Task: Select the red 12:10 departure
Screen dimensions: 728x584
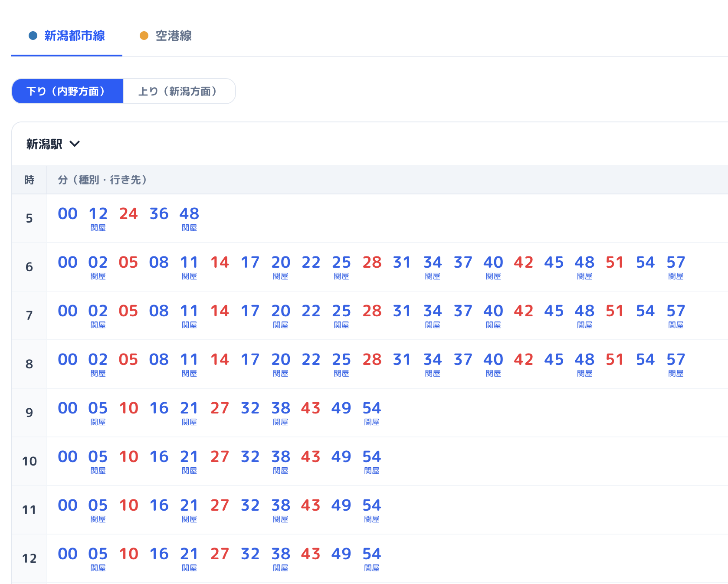Action: point(128,554)
